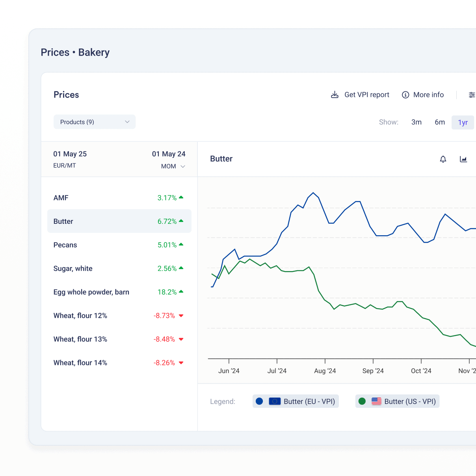Screen dimensions: 476x476
Task: Click the Get VPI report button
Action: [366, 95]
